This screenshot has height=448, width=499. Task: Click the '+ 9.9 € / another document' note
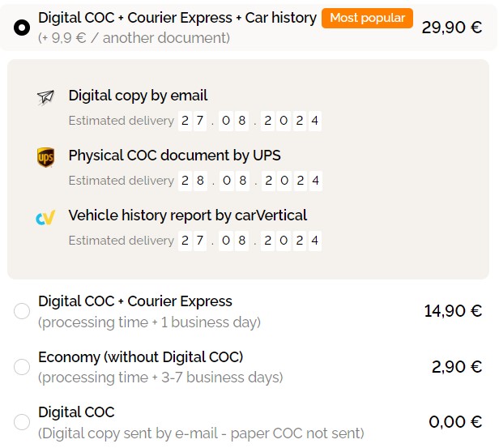[134, 38]
